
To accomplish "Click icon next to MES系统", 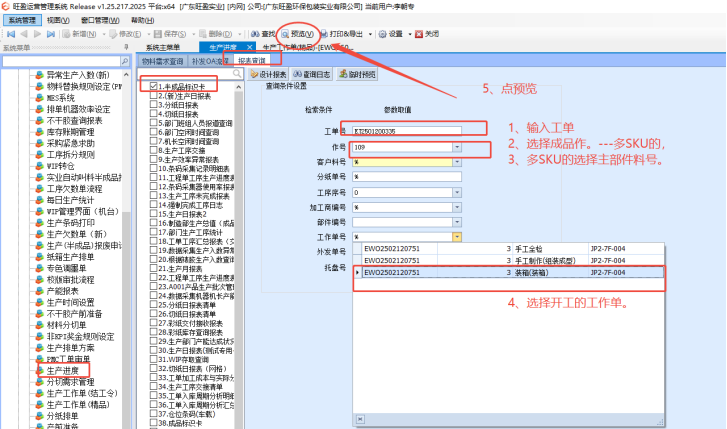I will tap(40, 98).
